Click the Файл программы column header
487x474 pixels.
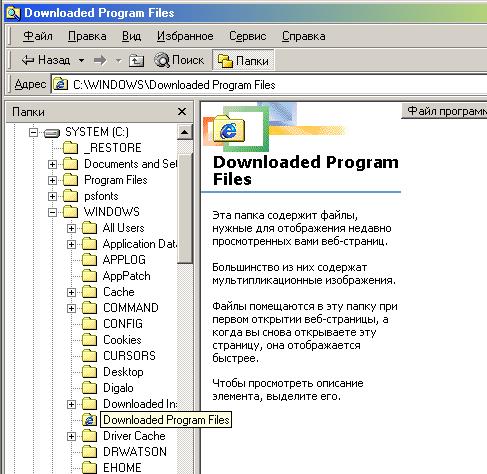(x=444, y=111)
